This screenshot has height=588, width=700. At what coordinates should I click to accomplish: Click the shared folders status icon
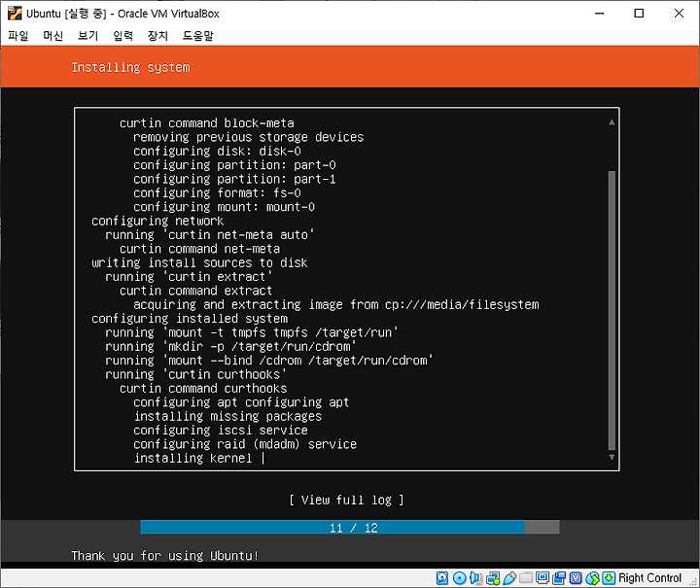[x=526, y=578]
